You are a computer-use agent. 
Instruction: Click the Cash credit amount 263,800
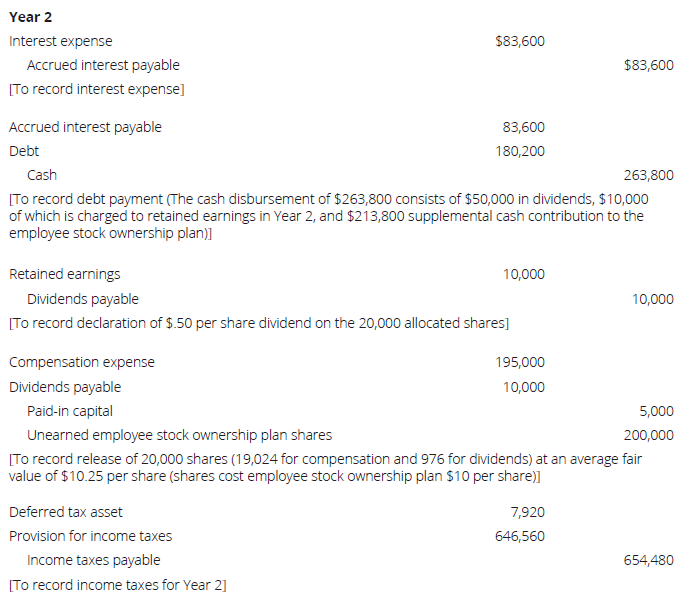pos(648,175)
